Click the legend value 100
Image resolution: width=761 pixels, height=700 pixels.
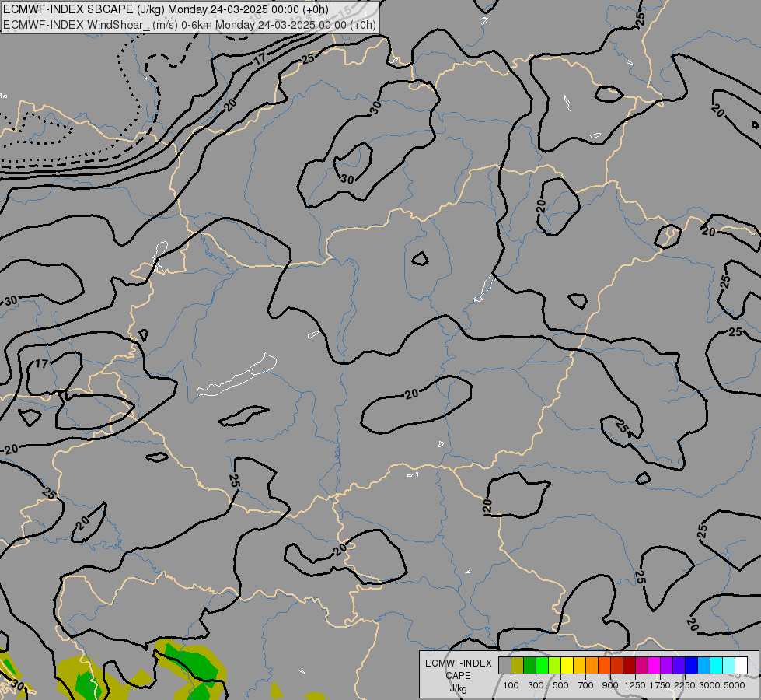511,685
